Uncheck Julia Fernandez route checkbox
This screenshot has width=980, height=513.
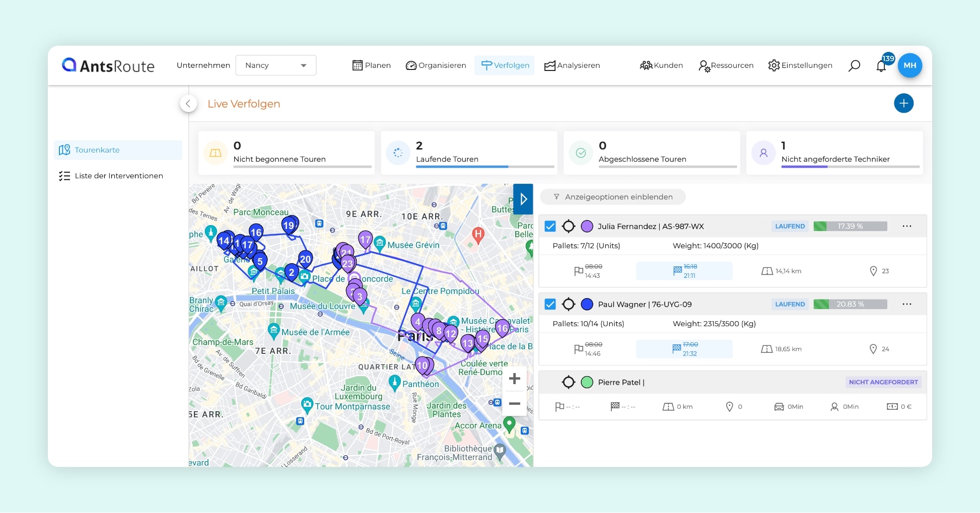pos(550,227)
